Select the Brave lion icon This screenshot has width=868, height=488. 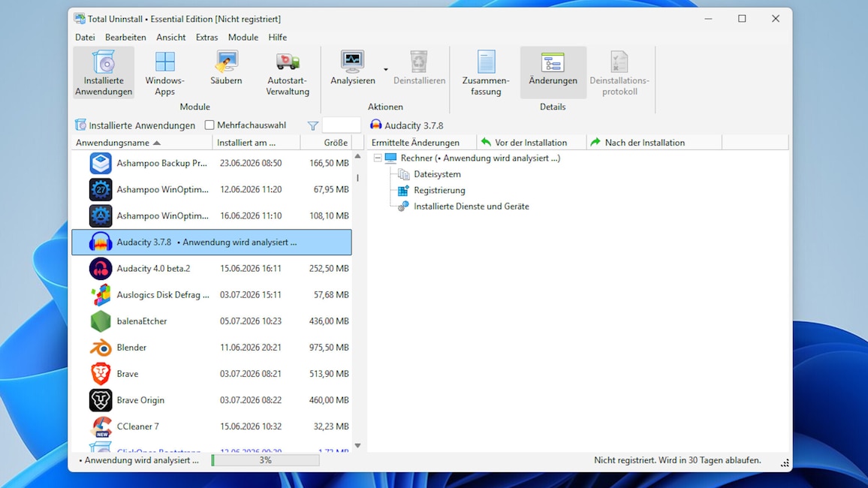click(x=100, y=374)
